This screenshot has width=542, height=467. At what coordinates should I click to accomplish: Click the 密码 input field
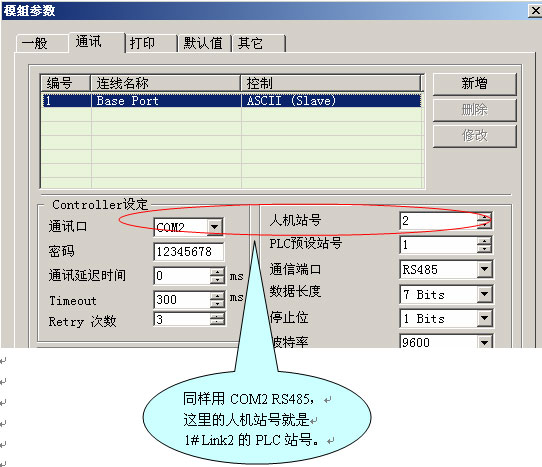coord(188,251)
